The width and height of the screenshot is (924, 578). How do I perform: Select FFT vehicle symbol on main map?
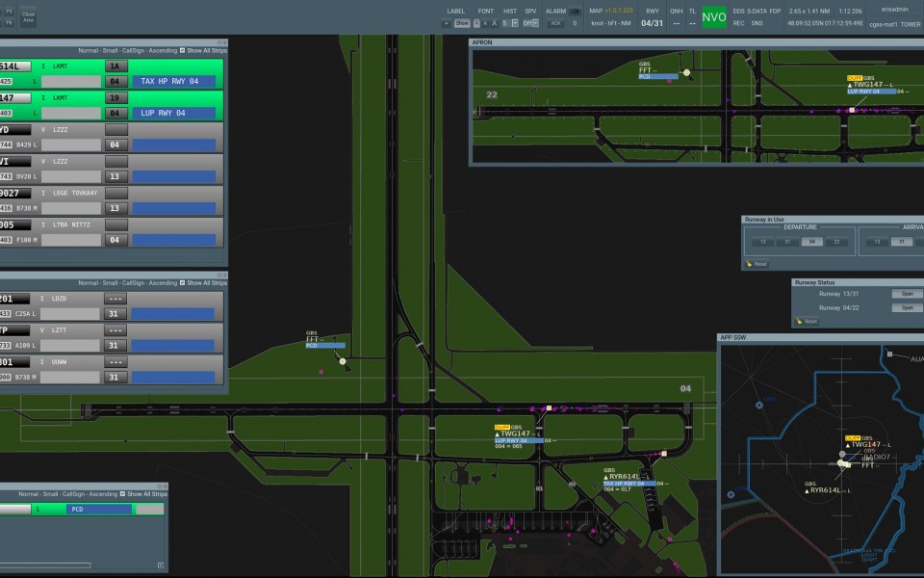tap(343, 361)
